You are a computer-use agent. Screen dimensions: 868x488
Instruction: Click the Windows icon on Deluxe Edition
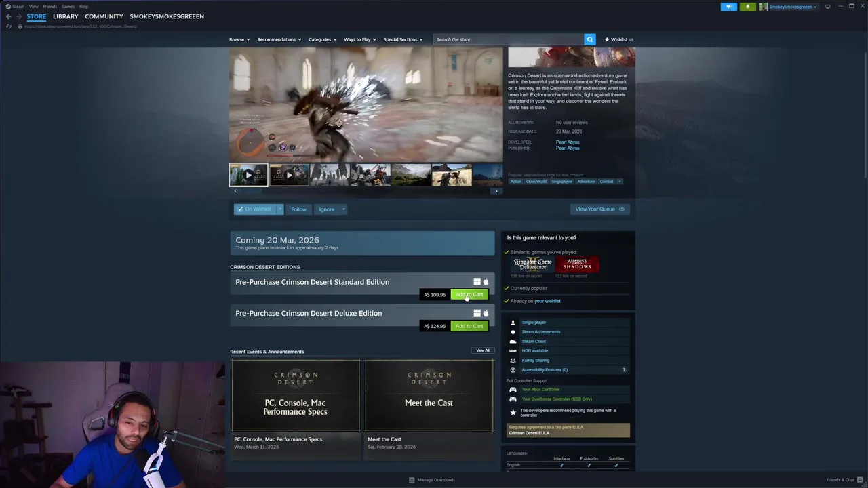477,313
